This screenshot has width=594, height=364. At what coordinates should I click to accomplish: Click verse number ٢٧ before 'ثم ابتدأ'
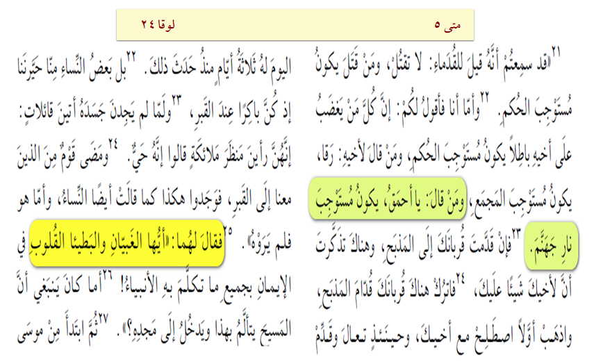tap(103, 318)
